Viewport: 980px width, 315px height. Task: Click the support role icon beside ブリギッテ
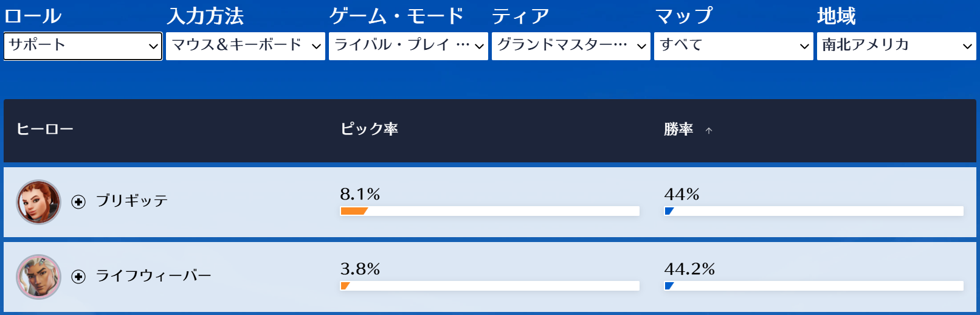pyautogui.click(x=78, y=202)
